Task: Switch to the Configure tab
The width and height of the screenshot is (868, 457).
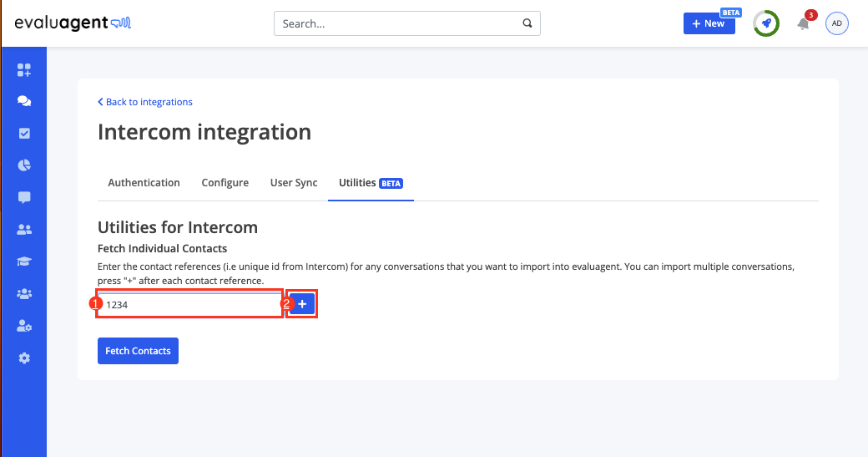Action: [225, 183]
